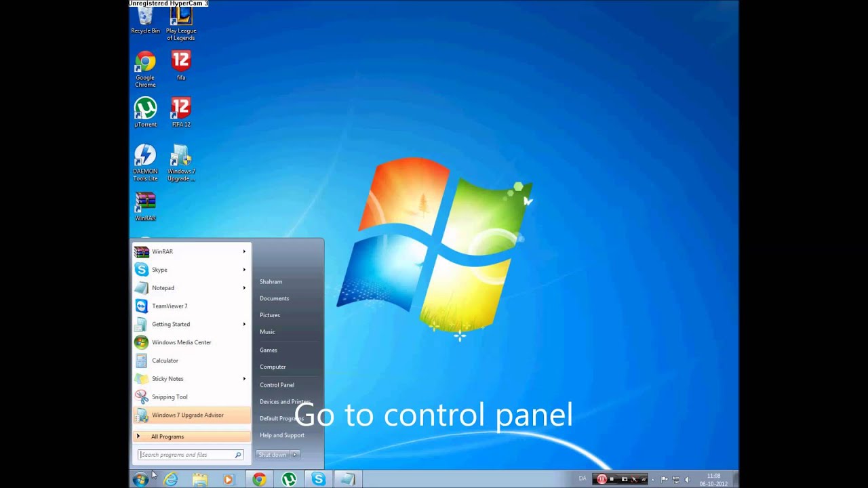Click the Start menu search magnifier icon

[238, 455]
